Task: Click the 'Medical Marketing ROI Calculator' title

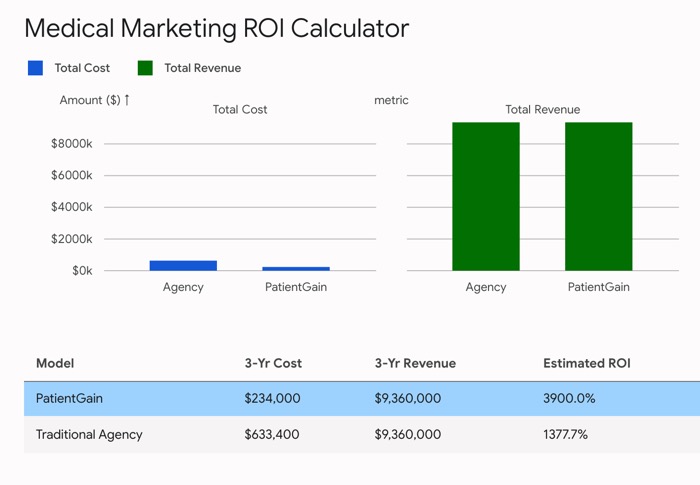Action: tap(217, 28)
